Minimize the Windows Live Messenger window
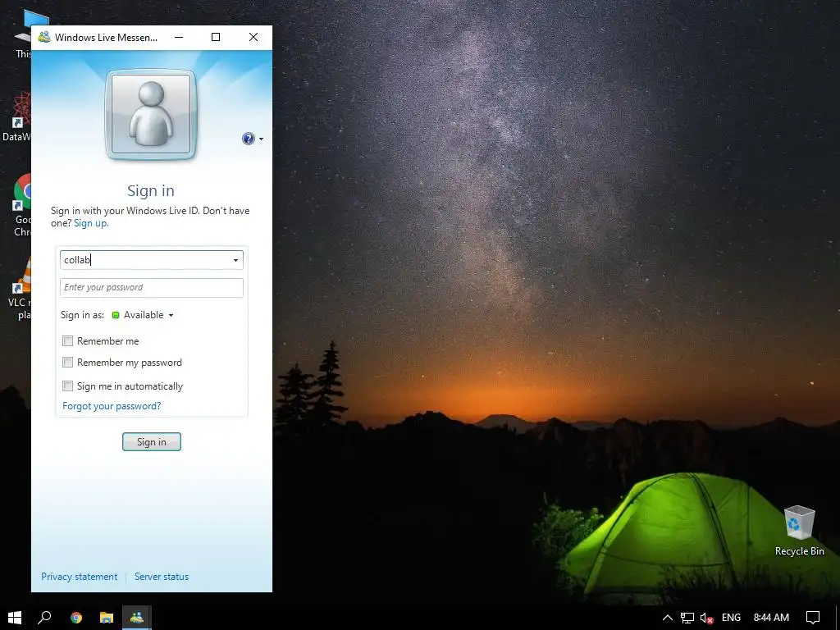This screenshot has width=840, height=630. [179, 37]
